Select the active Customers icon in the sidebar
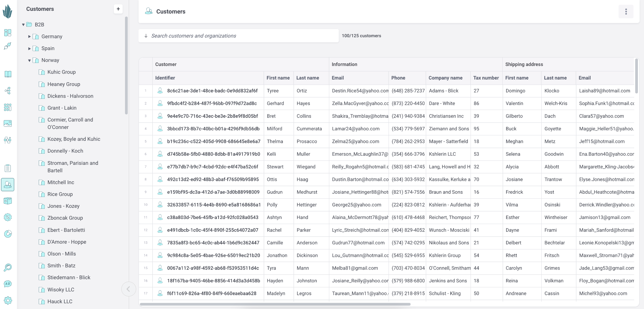Screen dimensions: 644x309 (7, 185)
